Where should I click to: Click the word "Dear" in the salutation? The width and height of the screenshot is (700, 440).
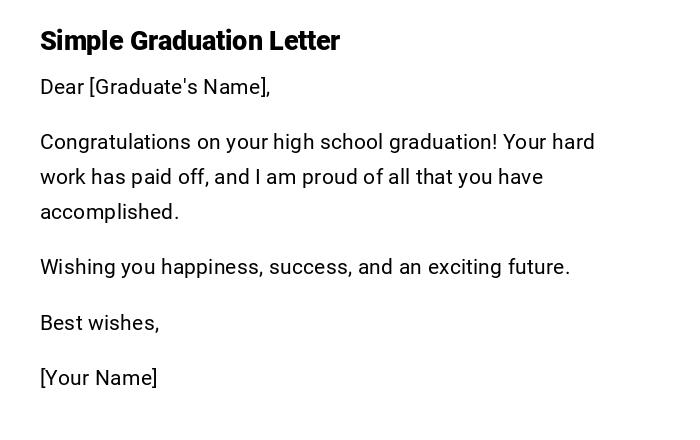coord(62,87)
